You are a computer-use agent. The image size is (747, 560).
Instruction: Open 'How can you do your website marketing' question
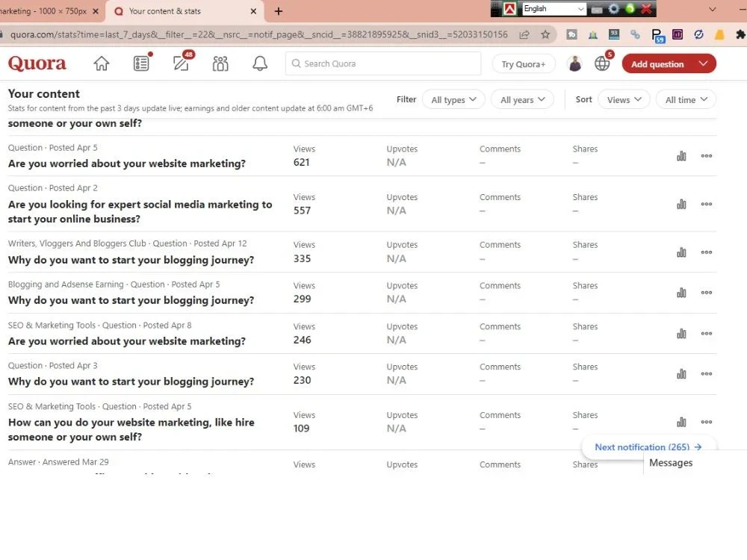click(x=131, y=429)
